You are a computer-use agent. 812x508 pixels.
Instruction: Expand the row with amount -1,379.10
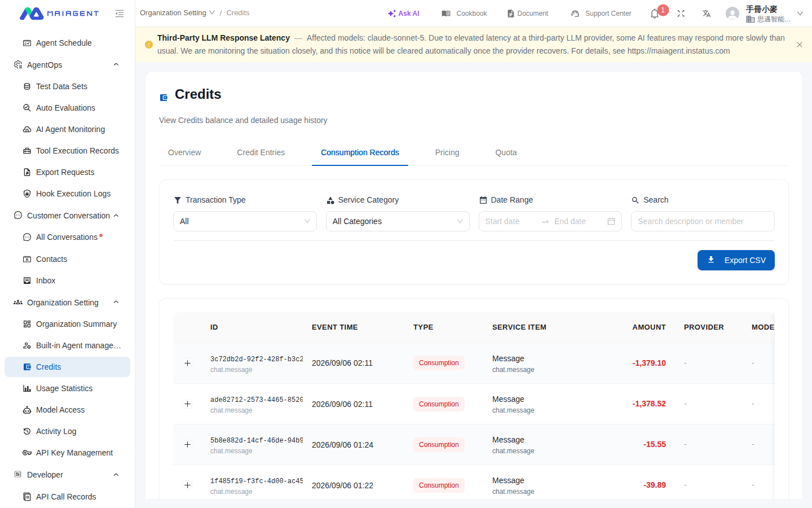pyautogui.click(x=187, y=363)
